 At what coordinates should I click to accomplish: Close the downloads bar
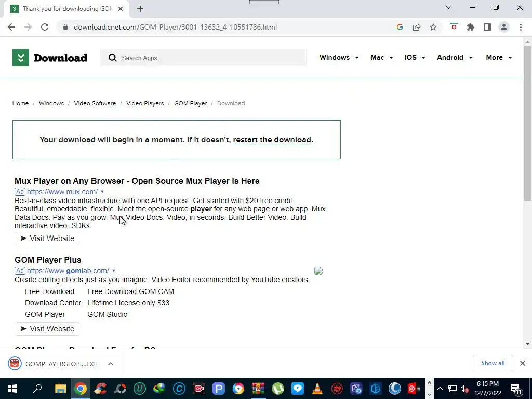(523, 363)
